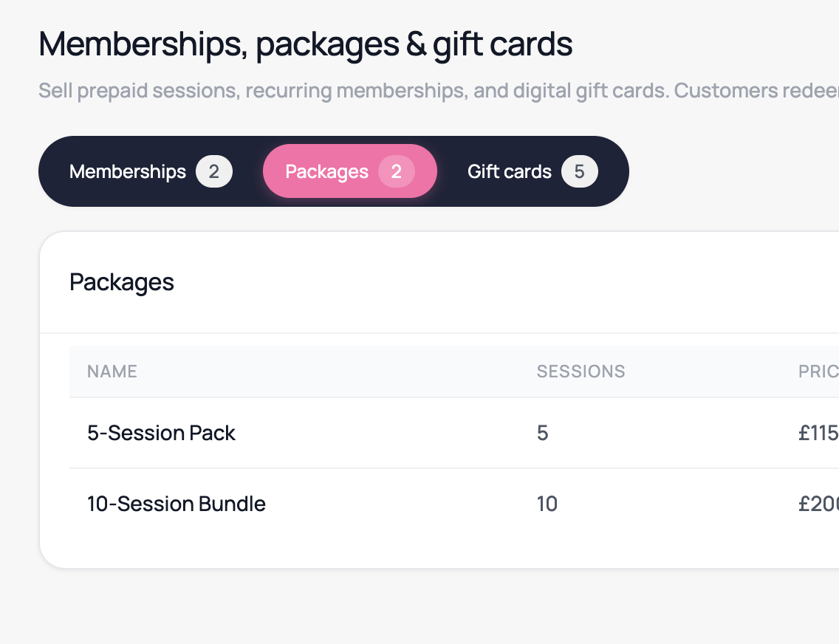Image resolution: width=839 pixels, height=644 pixels.
Task: Click the sessions value 10 in second row
Action: click(547, 504)
